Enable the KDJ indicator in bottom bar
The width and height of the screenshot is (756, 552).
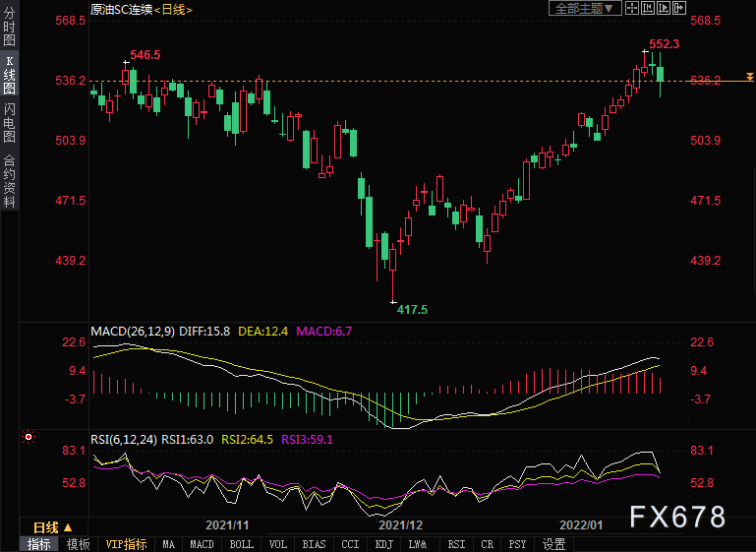[x=383, y=544]
